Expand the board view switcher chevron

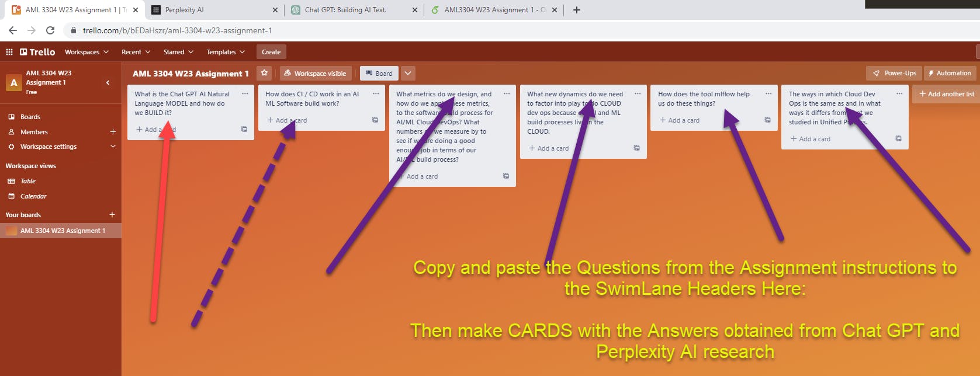[408, 73]
